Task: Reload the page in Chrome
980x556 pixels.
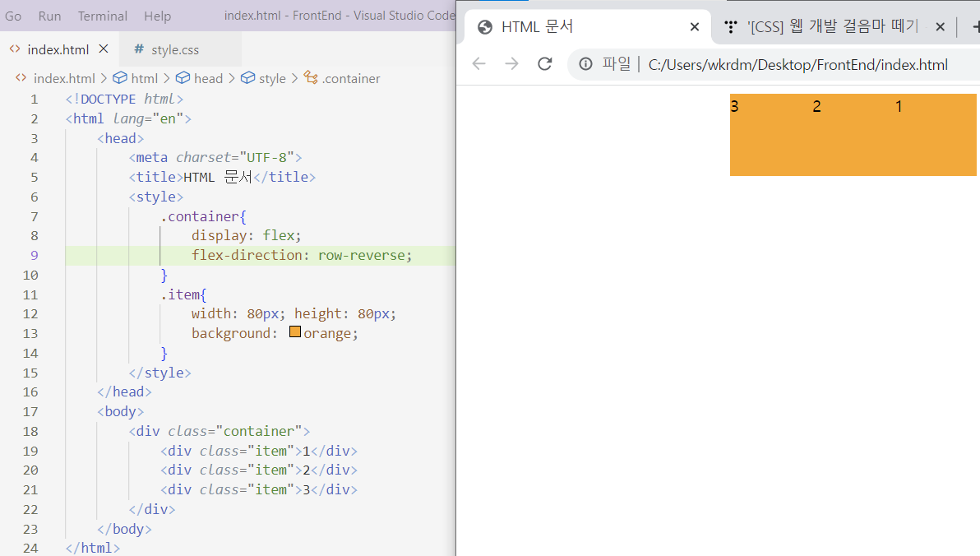Action: tap(545, 64)
